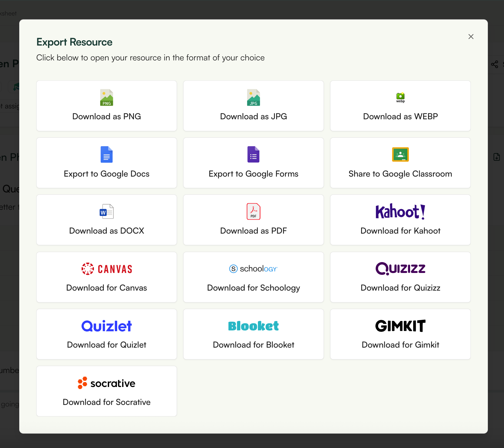This screenshot has width=504, height=448.
Task: Download the quiz for Kahoot
Action: [x=400, y=220]
